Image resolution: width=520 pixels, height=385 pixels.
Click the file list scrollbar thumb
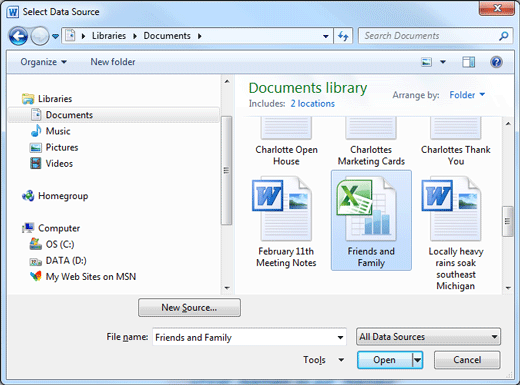pos(508,221)
